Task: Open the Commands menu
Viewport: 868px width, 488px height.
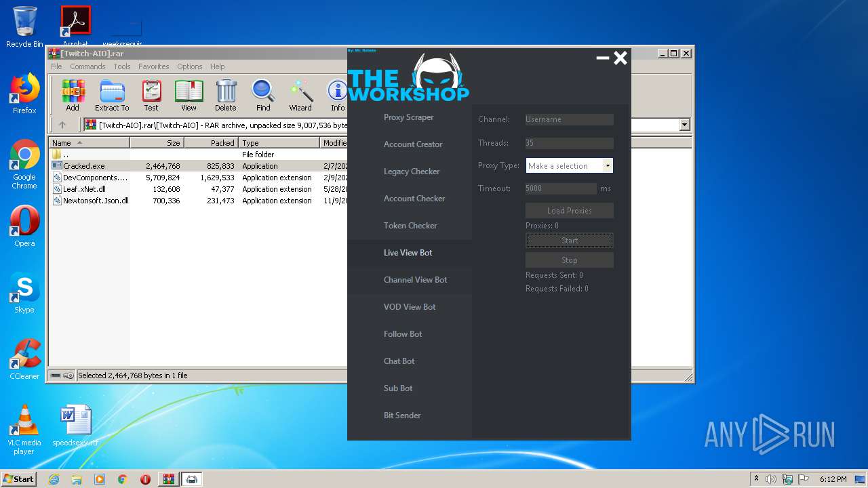Action: 87,66
